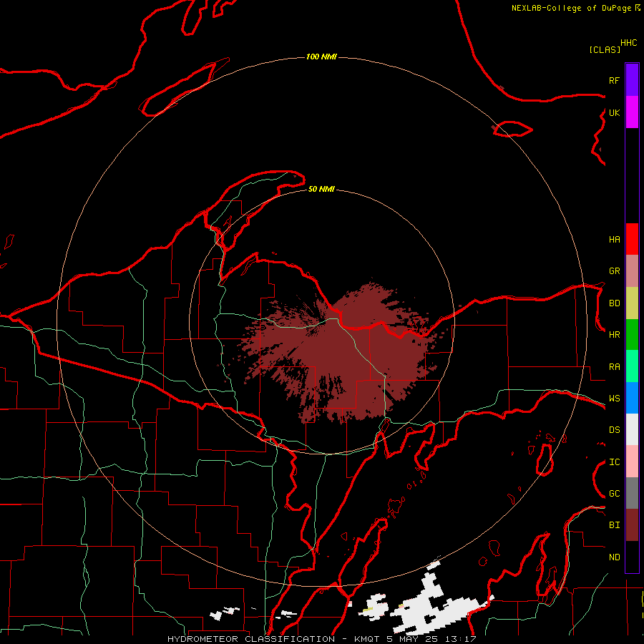Click the GR legend label
The height and width of the screenshot is (644, 644).
614,270
